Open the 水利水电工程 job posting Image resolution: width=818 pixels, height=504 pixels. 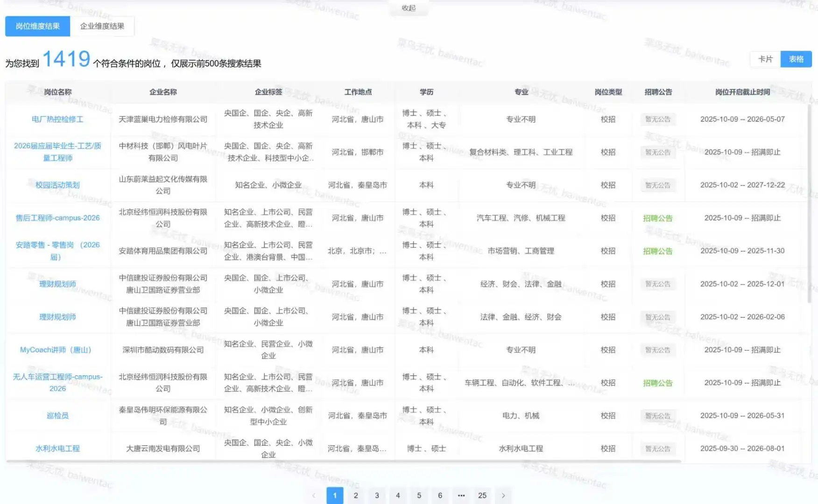pyautogui.click(x=57, y=448)
